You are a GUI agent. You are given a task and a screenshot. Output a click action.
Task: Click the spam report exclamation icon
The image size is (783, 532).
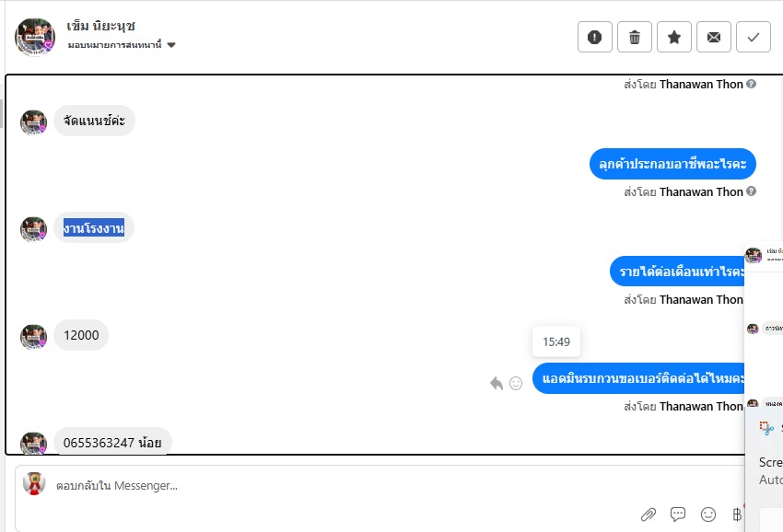[x=595, y=37]
